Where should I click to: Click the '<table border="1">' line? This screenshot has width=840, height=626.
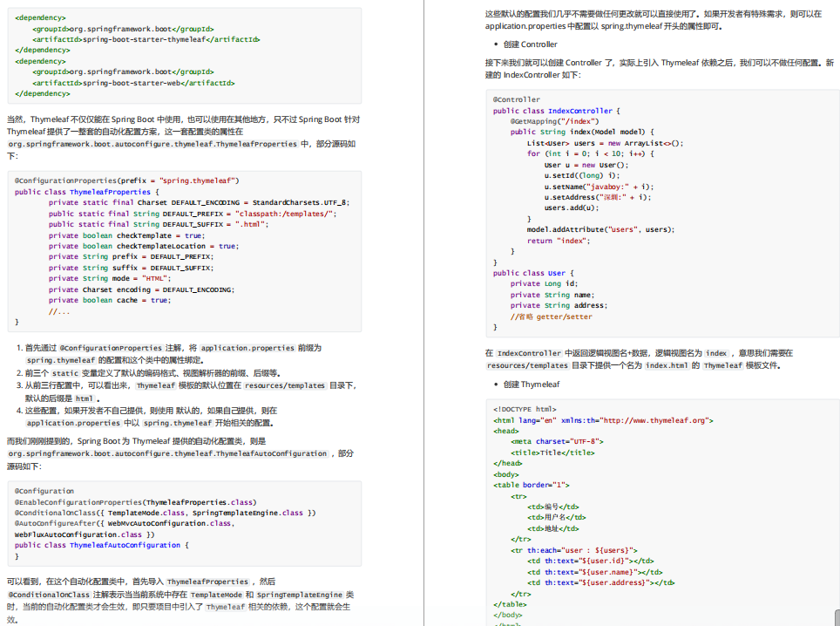pyautogui.click(x=532, y=485)
